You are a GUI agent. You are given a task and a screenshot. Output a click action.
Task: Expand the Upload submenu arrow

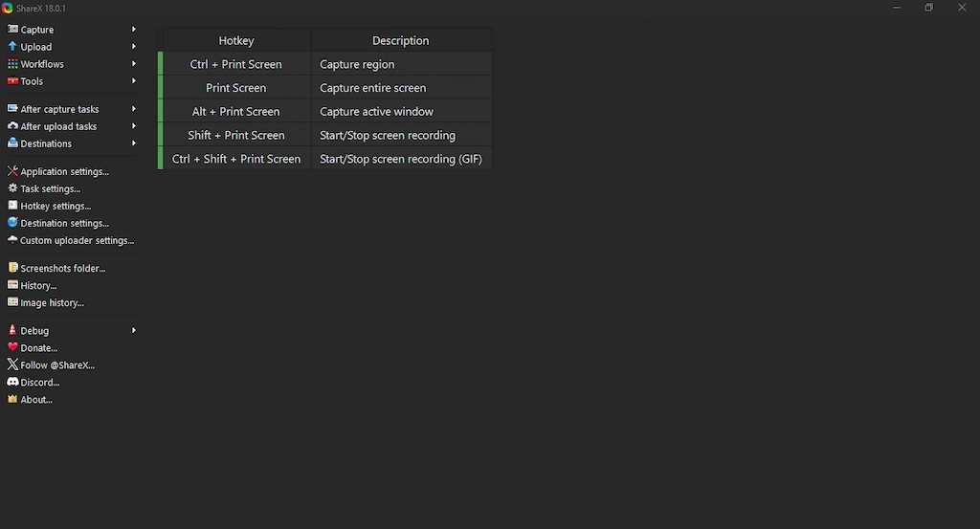(x=134, y=46)
